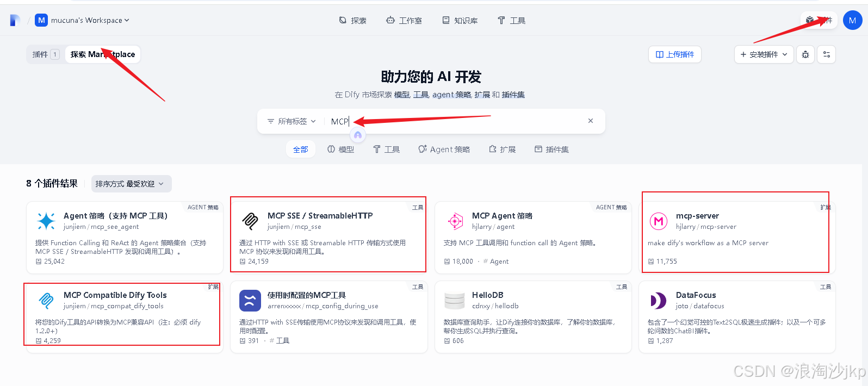
Task: Click the 扩展 link in subtitle
Action: (482, 95)
